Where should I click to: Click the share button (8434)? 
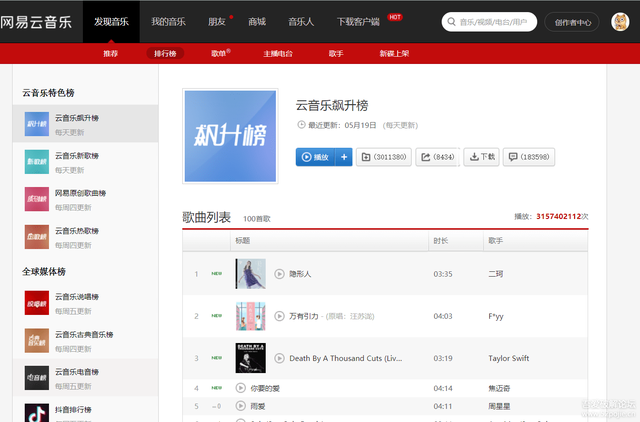pyautogui.click(x=438, y=157)
